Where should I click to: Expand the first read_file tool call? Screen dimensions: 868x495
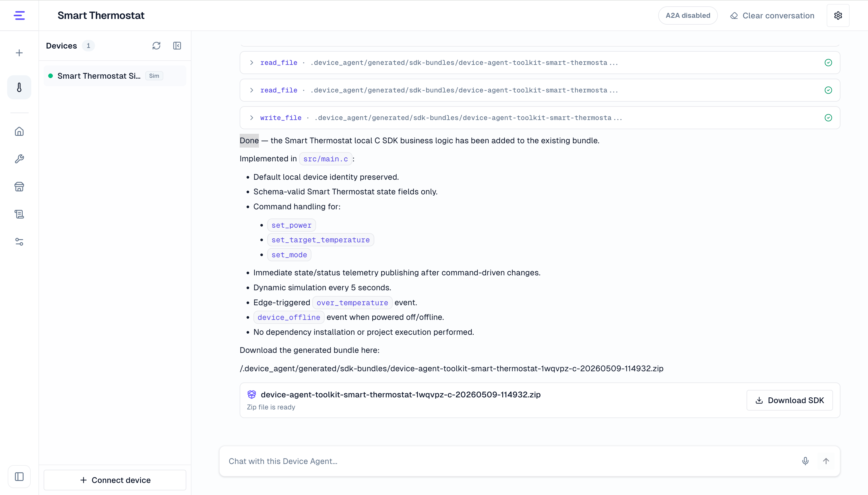251,63
